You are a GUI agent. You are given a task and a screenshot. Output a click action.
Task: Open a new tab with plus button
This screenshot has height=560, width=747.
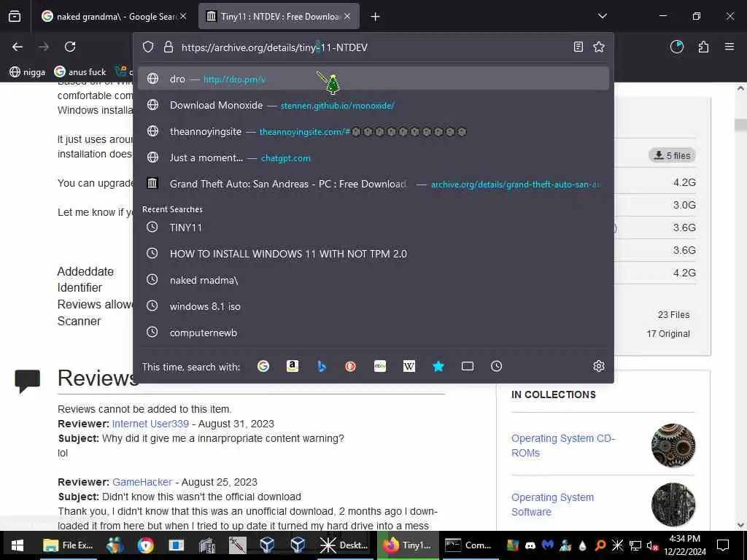[376, 17]
